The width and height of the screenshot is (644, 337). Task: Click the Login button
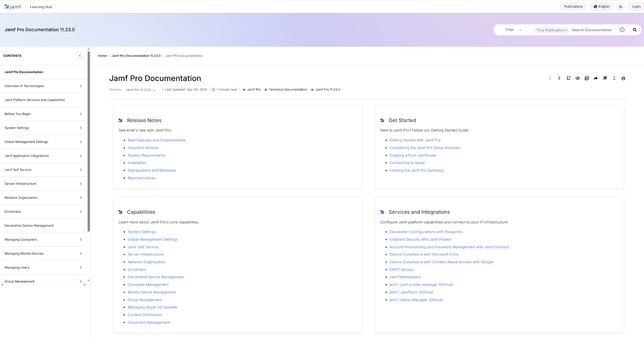[x=636, y=6]
